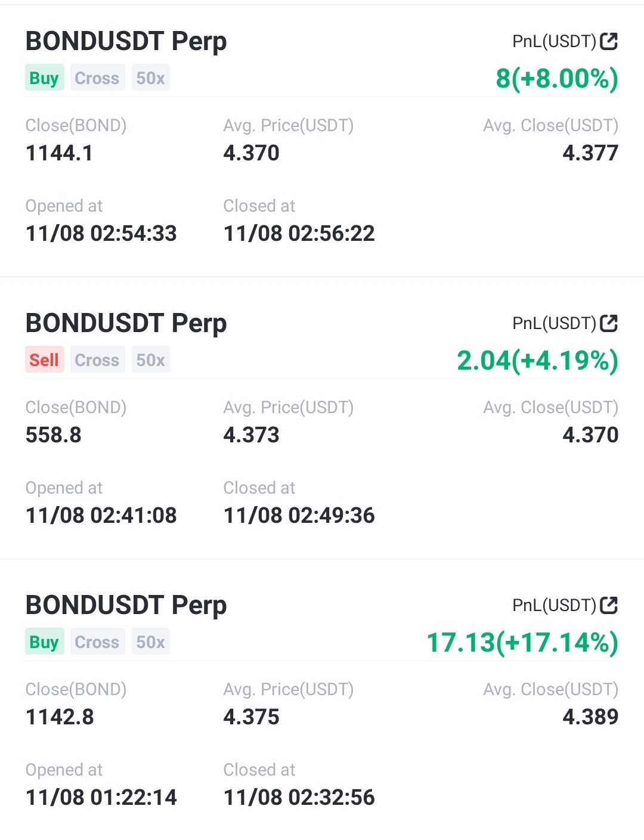This screenshot has height=840, width=644.
Task: Open BONDUSDT Perp title of Sell trade
Action: (x=126, y=323)
